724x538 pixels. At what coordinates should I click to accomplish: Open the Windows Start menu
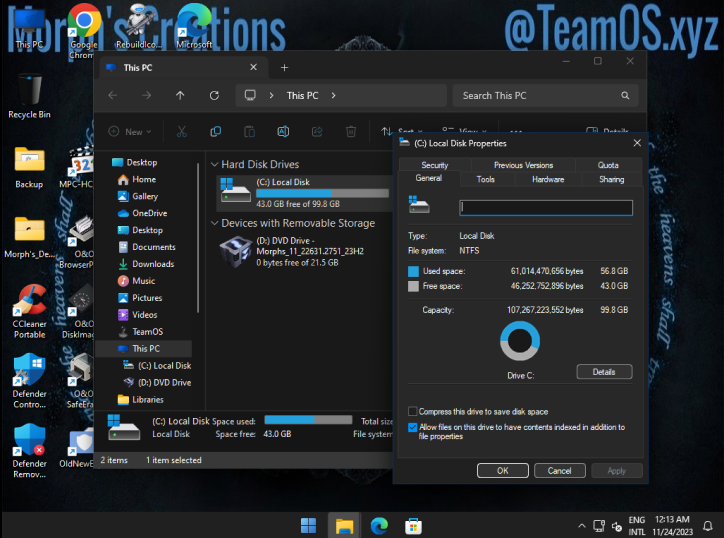[308, 526]
